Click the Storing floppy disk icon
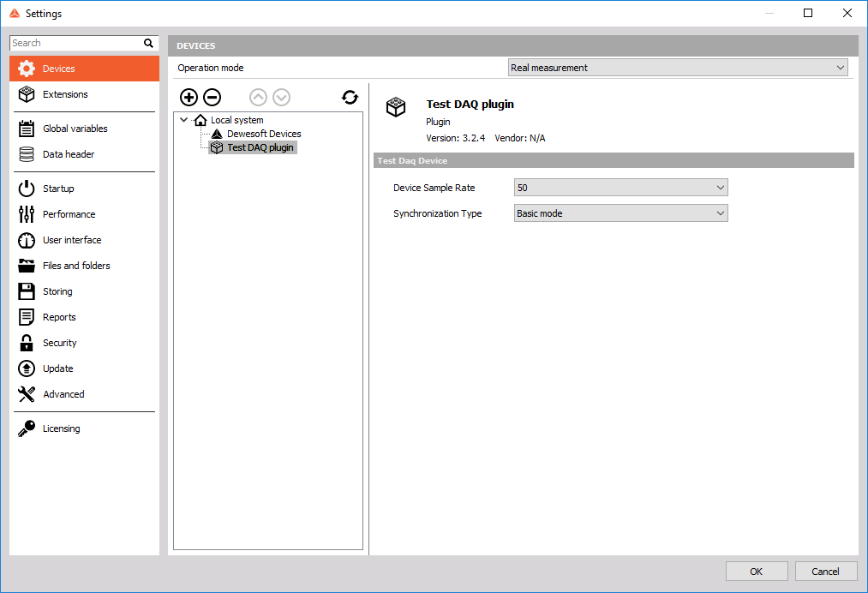This screenshot has width=868, height=593. [x=26, y=291]
